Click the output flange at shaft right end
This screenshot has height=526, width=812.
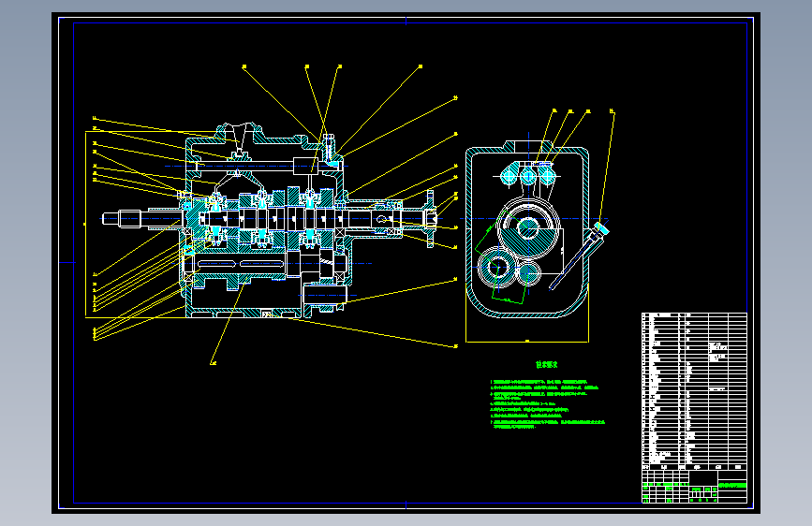click(x=430, y=218)
